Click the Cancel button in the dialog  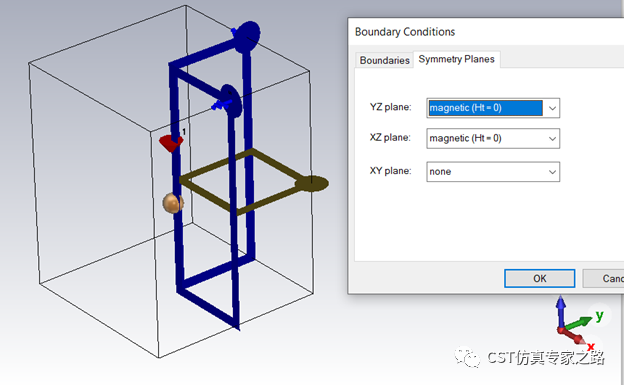coord(604,278)
